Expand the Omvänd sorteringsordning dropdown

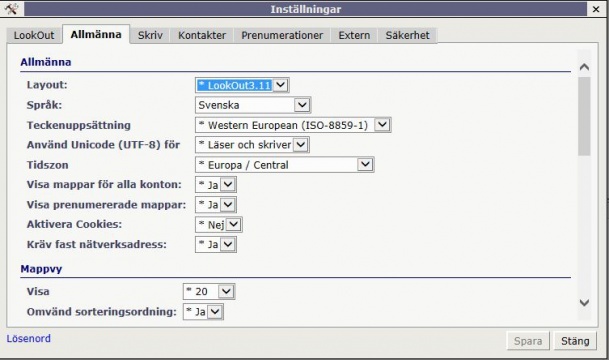pos(203,311)
